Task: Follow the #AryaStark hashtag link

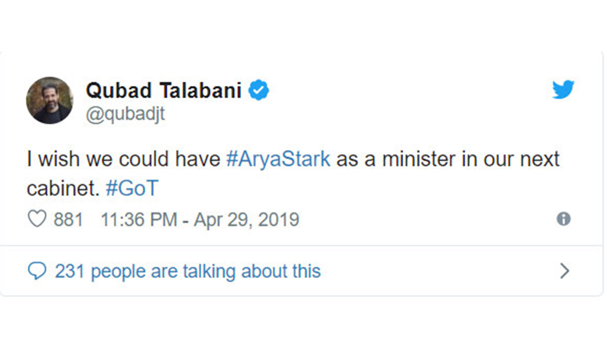Action: 278,160
